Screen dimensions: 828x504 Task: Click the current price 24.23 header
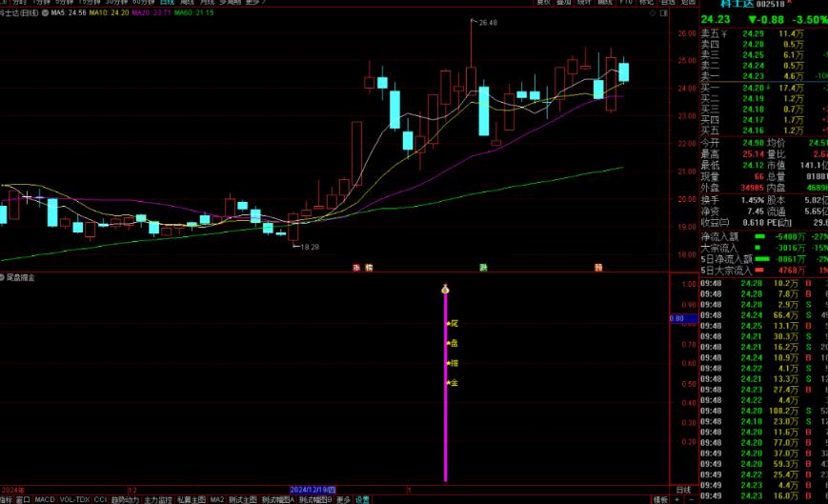click(715, 19)
